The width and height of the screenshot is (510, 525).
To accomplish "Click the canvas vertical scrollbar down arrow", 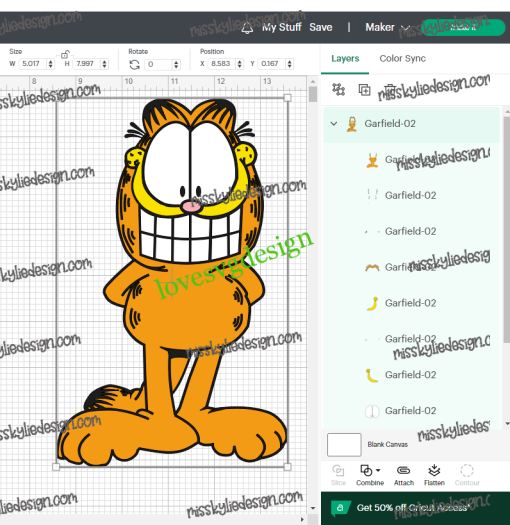I will (313, 508).
